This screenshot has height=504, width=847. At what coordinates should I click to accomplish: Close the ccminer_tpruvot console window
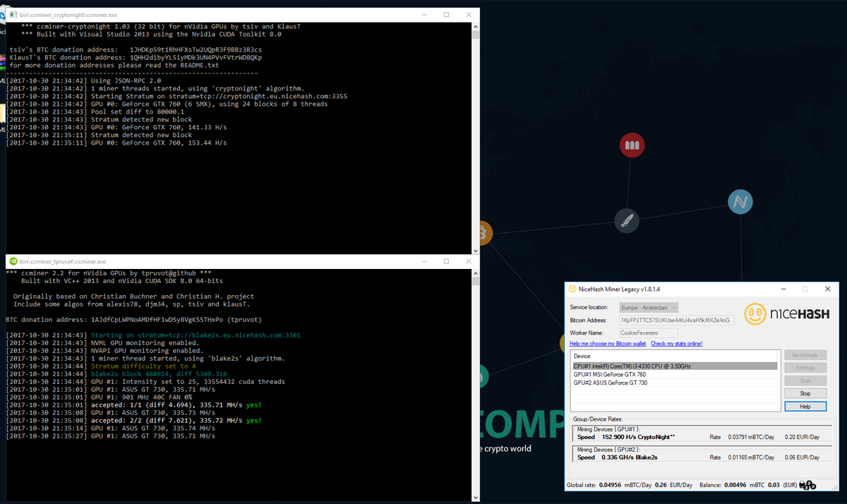click(x=469, y=261)
